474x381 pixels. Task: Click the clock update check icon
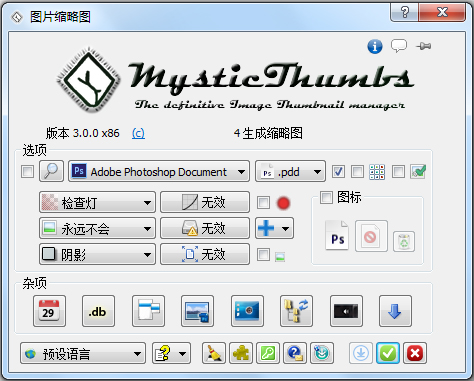(322, 353)
